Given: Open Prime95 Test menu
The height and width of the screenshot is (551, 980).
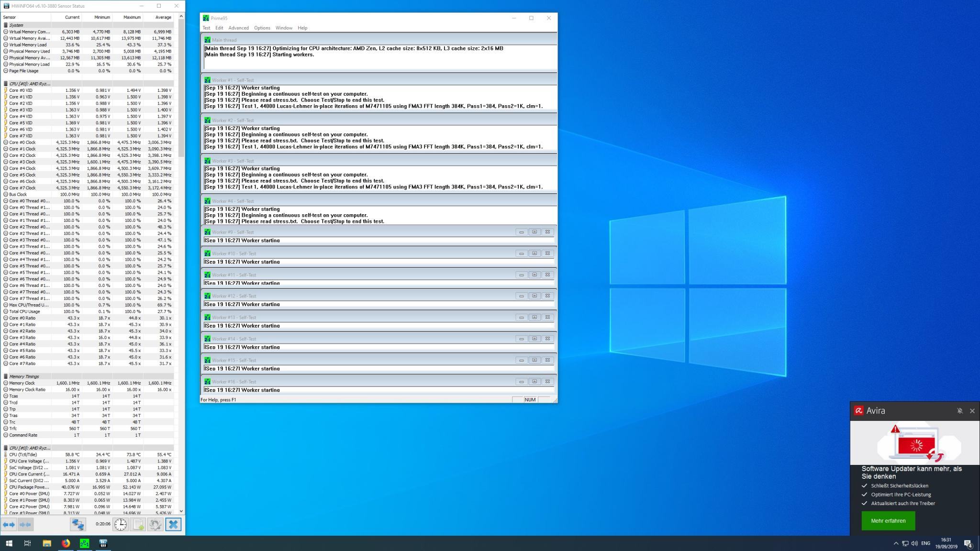Looking at the screenshot, I should (x=206, y=28).
